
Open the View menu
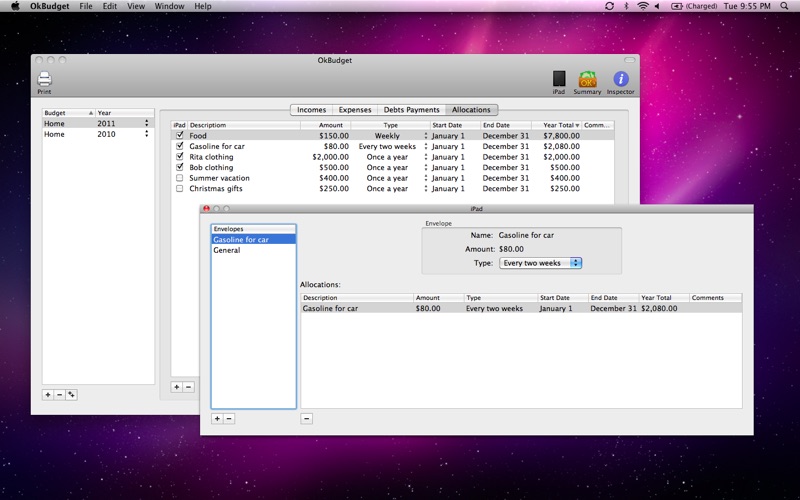[x=136, y=6]
